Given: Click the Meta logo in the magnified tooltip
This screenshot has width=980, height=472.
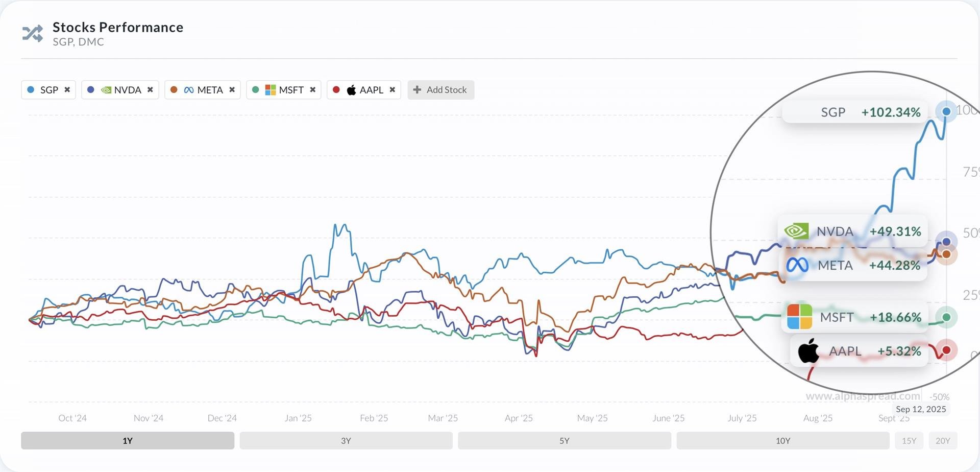Looking at the screenshot, I should click(797, 265).
